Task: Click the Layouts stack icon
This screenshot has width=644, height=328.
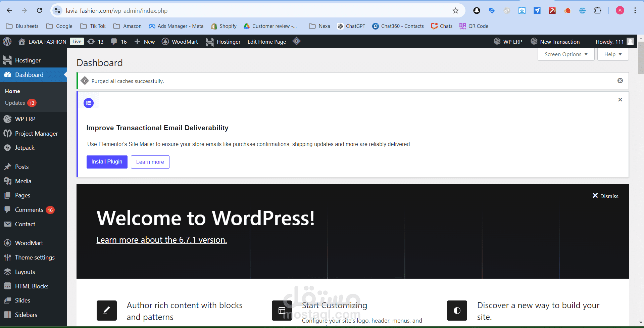Action: (x=7, y=272)
